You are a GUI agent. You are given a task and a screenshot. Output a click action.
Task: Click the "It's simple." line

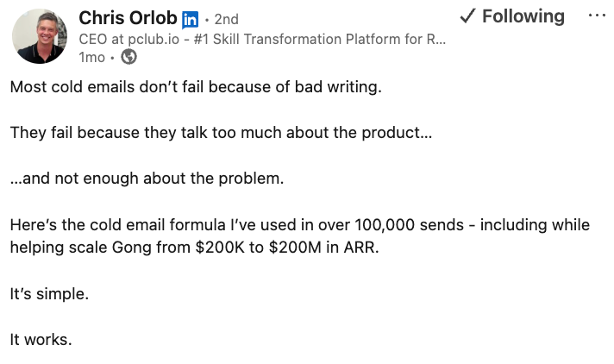[x=49, y=293]
